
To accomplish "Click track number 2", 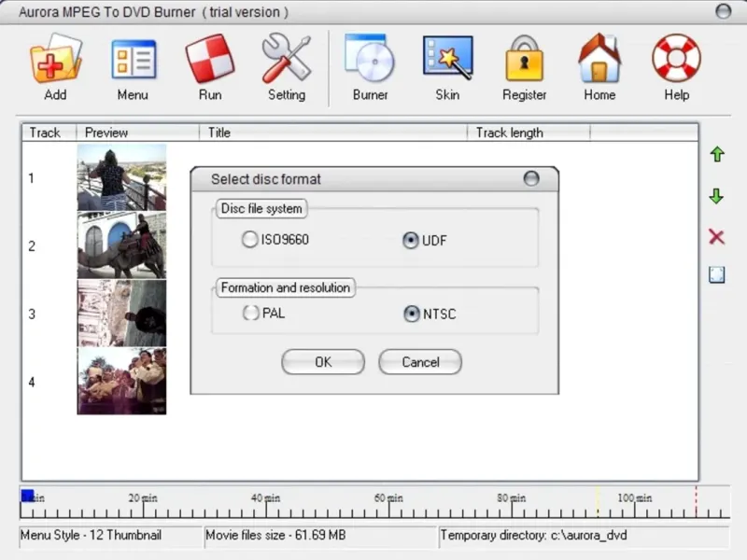I will click(32, 246).
